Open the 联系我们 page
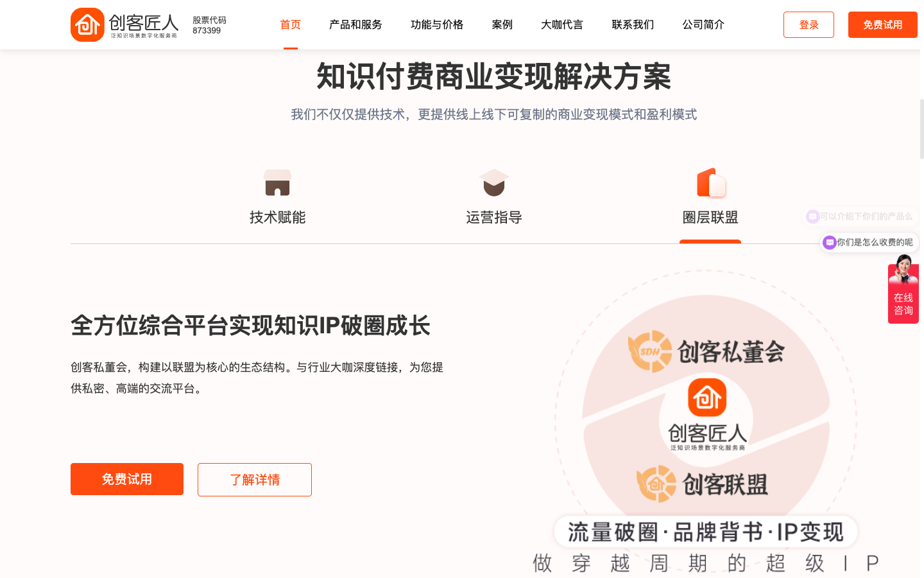 [633, 24]
